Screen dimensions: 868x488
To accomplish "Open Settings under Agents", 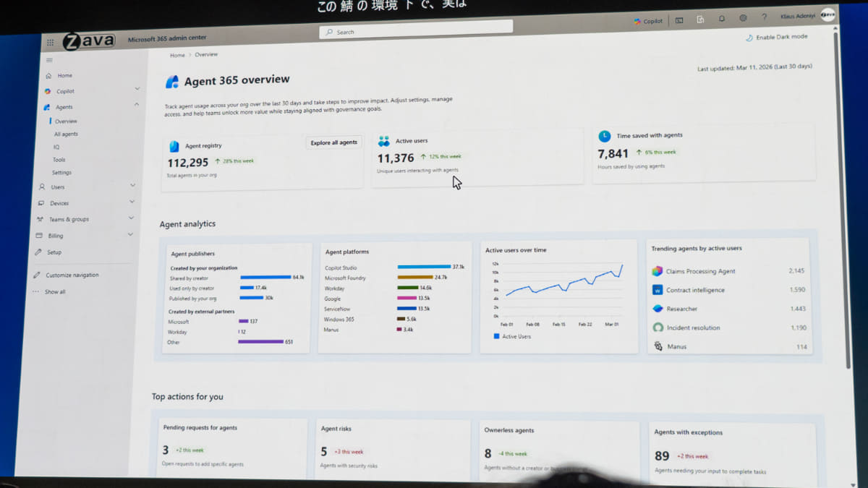I will click(x=61, y=173).
